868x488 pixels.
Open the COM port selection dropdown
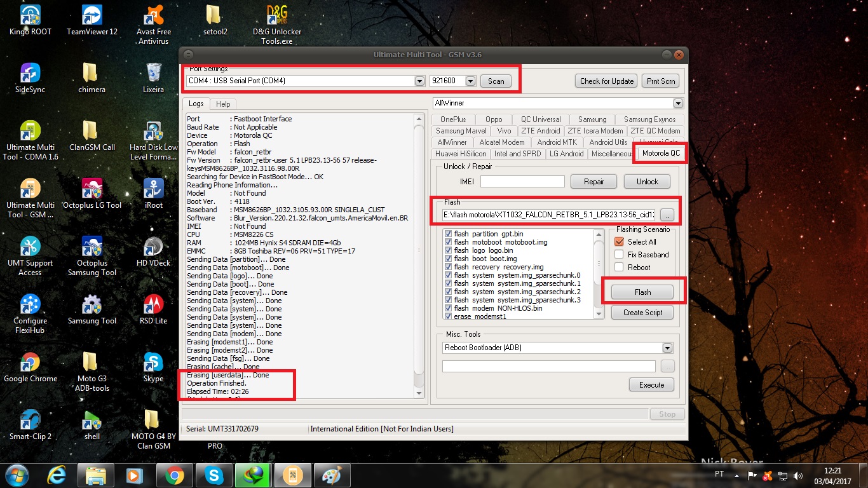pos(419,81)
